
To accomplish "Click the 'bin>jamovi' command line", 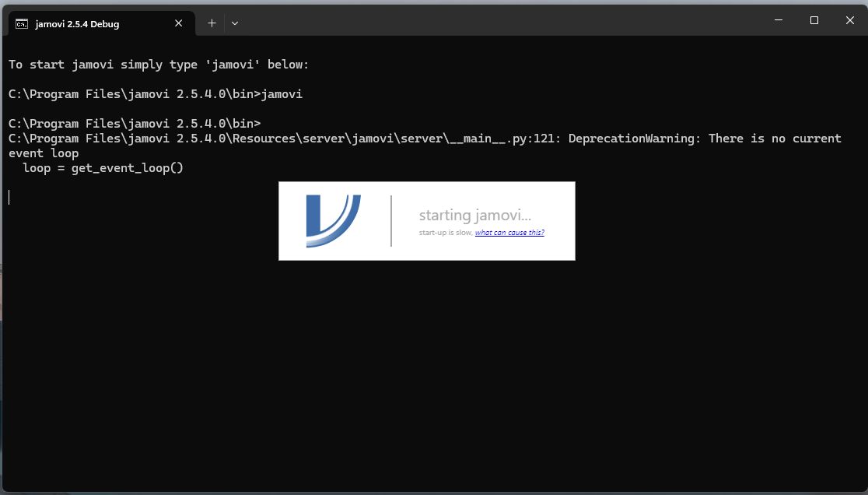I will pyautogui.click(x=156, y=94).
